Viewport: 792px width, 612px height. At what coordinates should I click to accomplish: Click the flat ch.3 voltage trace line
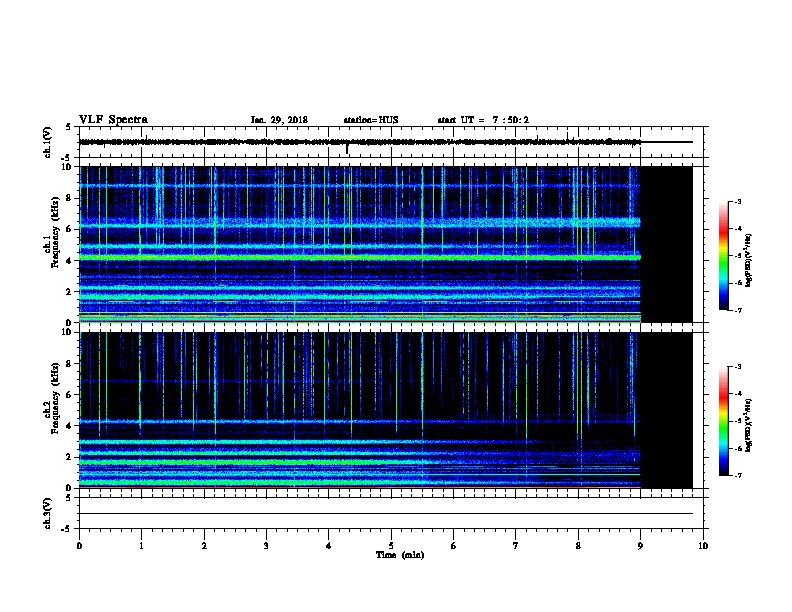(x=386, y=514)
